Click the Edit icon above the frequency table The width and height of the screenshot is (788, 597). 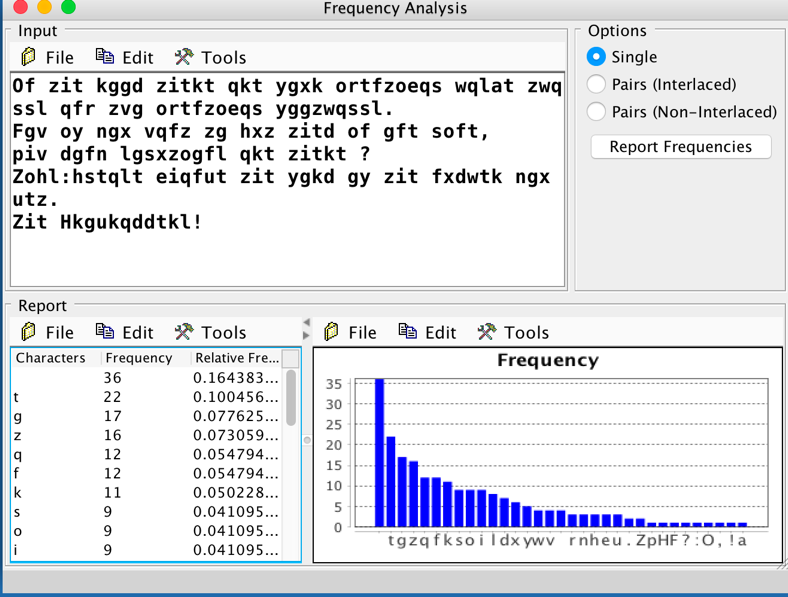point(105,332)
